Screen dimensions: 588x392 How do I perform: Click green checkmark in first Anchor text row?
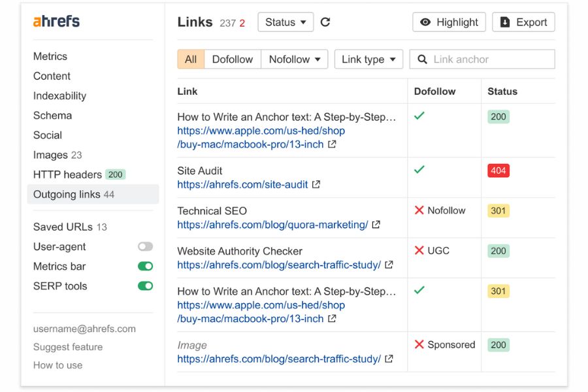[x=419, y=116]
